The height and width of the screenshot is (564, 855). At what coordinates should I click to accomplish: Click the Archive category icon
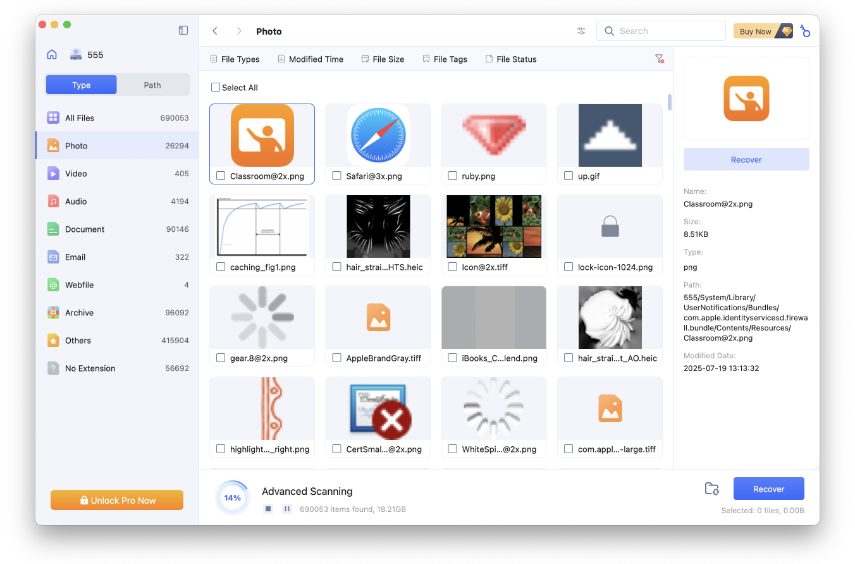click(x=53, y=313)
